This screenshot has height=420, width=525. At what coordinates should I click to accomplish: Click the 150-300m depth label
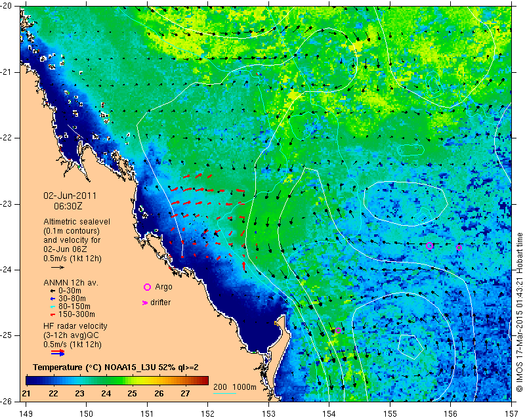77,315
